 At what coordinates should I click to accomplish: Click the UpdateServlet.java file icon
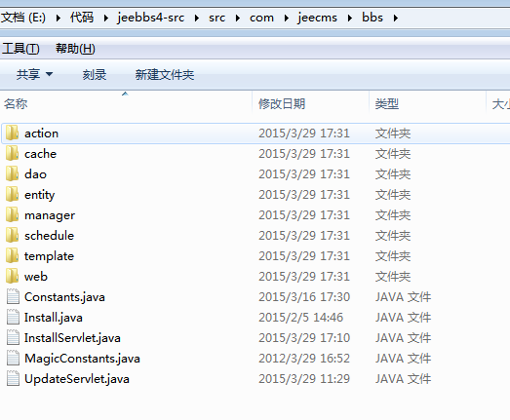pos(13,379)
